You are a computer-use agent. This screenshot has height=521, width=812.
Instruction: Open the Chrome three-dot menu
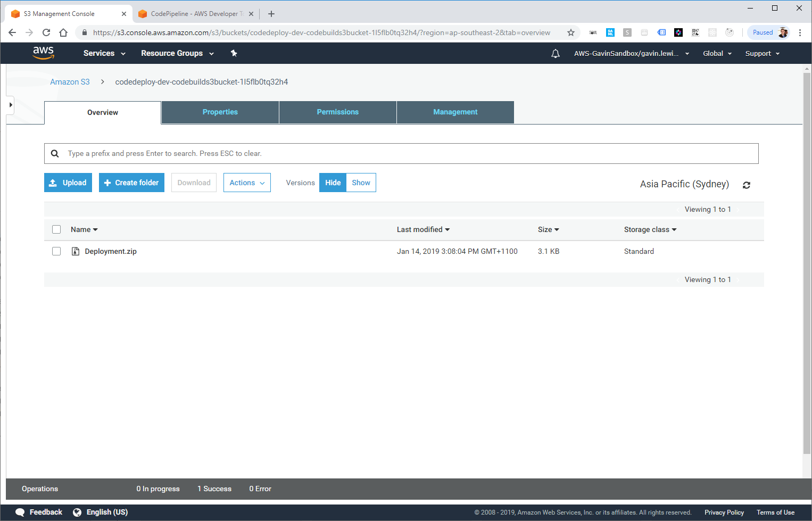click(x=800, y=32)
